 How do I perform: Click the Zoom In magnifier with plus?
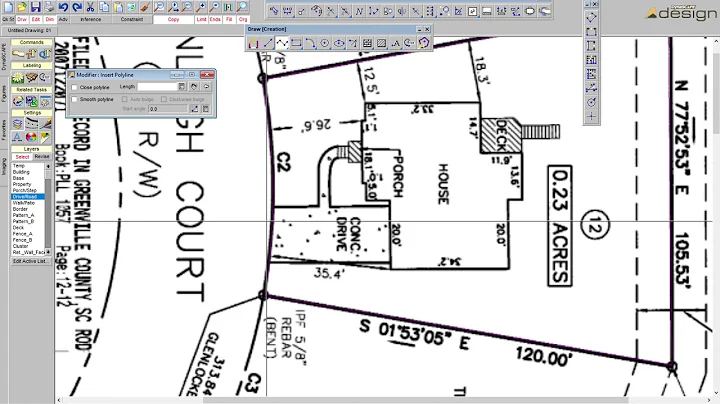point(201,7)
